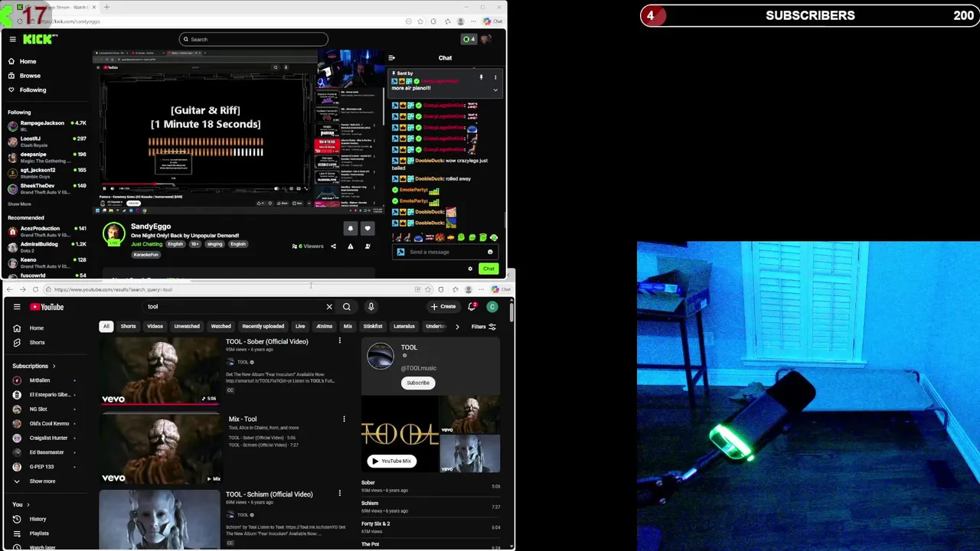Expand YouTube Subscriptions section

click(x=34, y=367)
